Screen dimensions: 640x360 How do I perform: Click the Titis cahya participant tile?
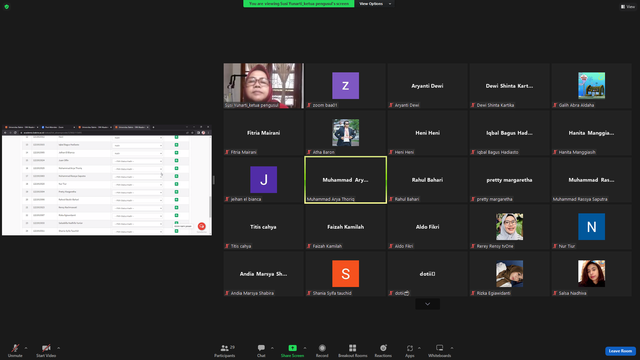[263, 227]
